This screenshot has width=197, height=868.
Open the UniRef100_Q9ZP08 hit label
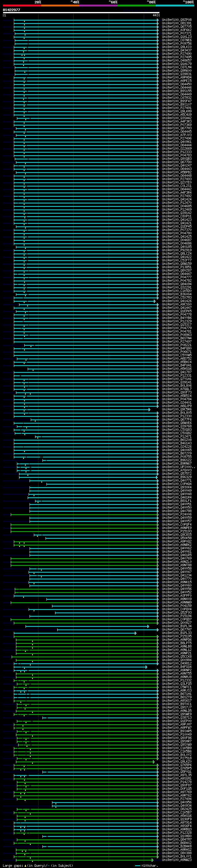177,20
